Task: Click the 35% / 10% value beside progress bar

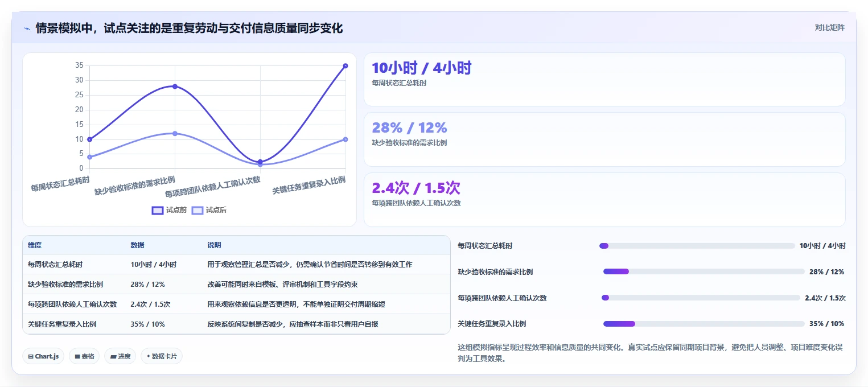Action: click(x=826, y=323)
